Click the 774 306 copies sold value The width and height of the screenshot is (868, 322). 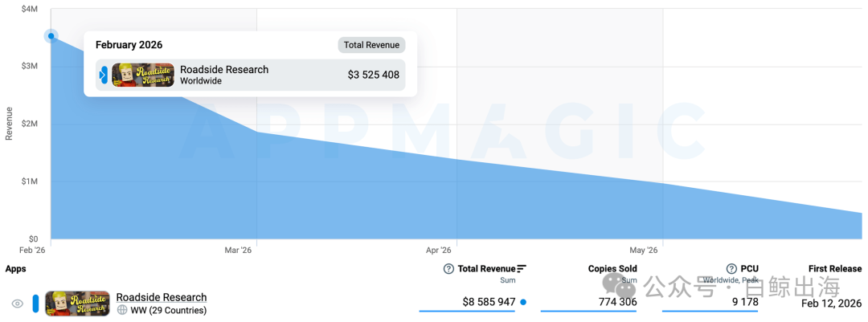click(x=618, y=302)
